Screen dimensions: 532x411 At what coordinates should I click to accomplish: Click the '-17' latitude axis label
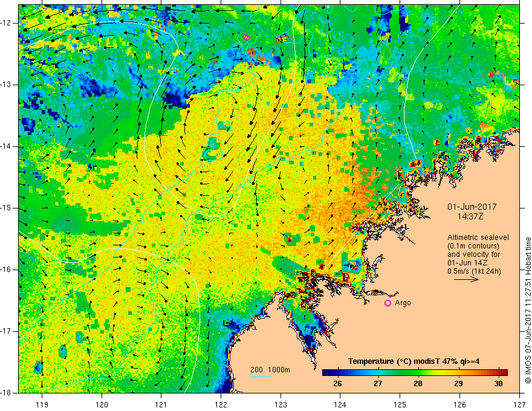click(7, 331)
